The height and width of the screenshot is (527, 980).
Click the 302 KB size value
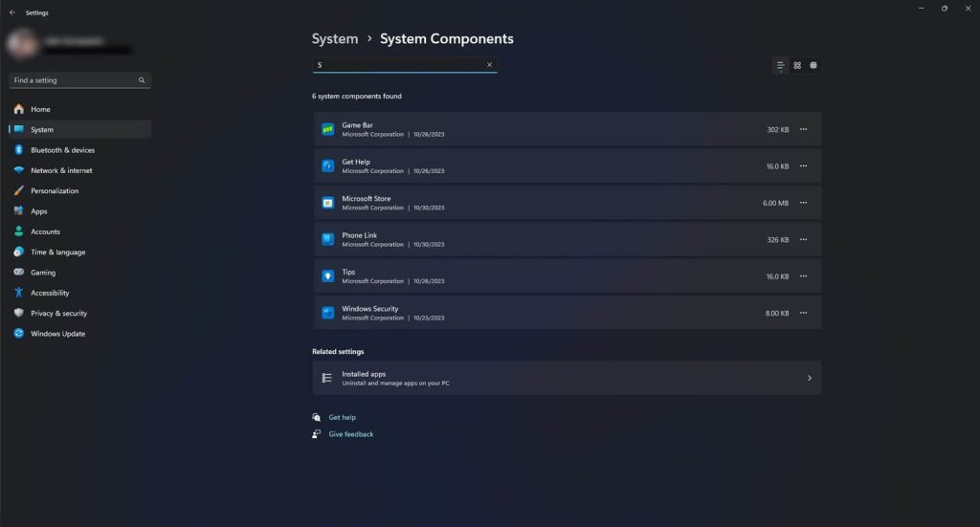click(777, 130)
